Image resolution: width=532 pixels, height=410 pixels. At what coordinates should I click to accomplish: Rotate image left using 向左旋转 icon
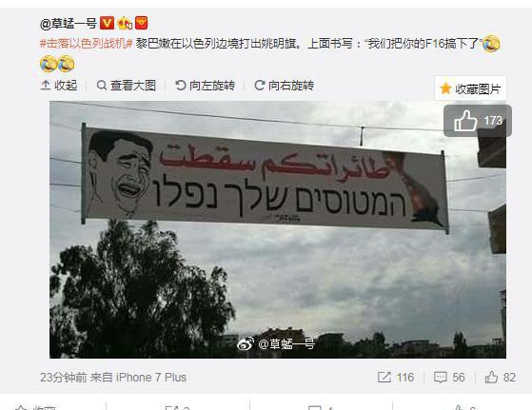[181, 85]
